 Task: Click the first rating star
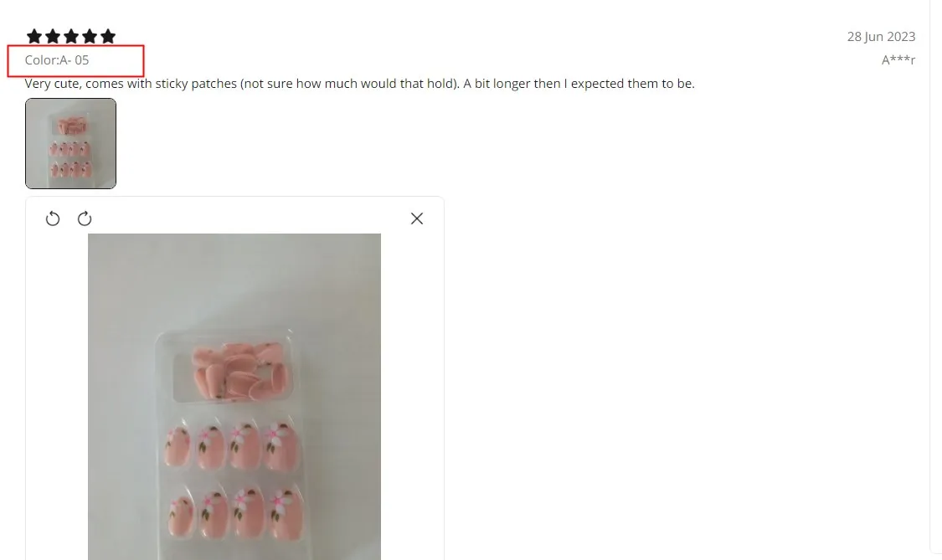point(34,37)
